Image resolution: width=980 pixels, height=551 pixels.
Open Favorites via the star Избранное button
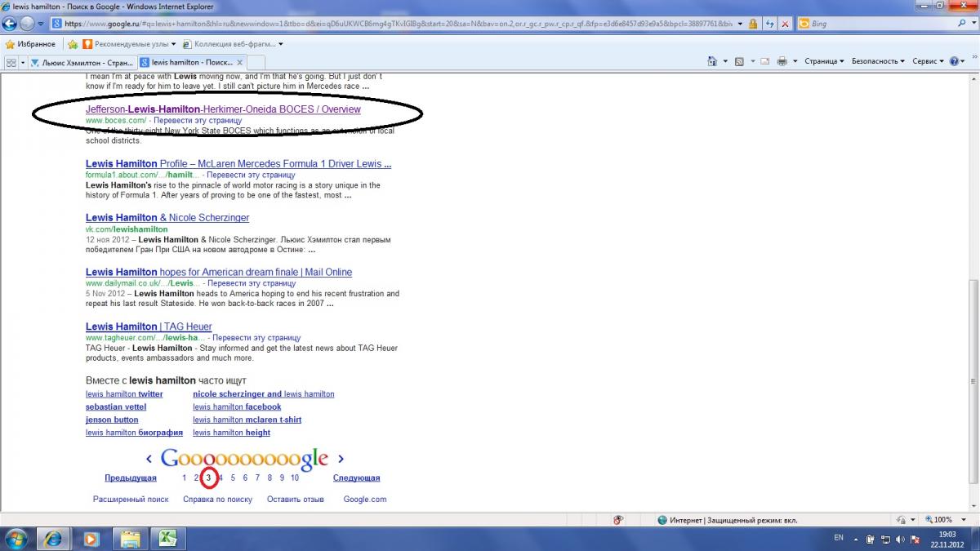pyautogui.click(x=30, y=44)
